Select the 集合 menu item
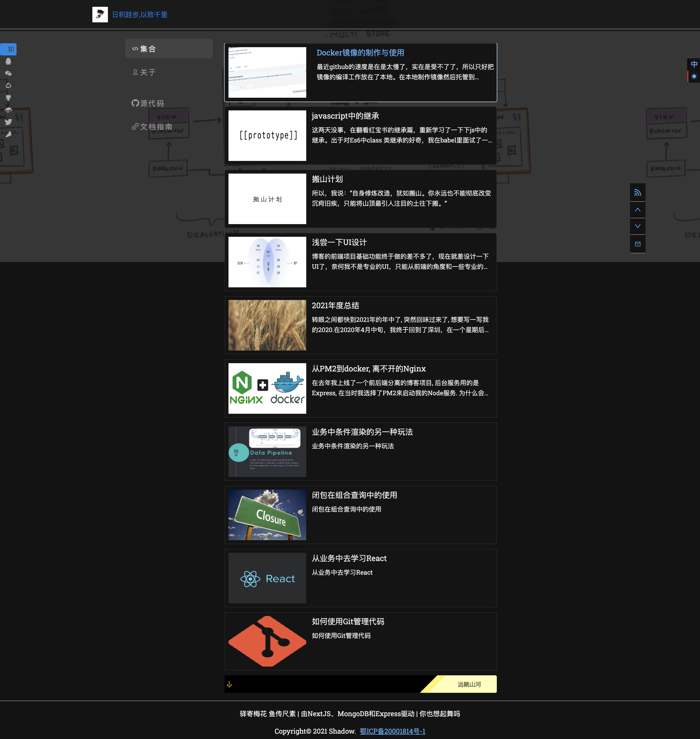Viewport: 700px width, 739px height. click(x=169, y=49)
